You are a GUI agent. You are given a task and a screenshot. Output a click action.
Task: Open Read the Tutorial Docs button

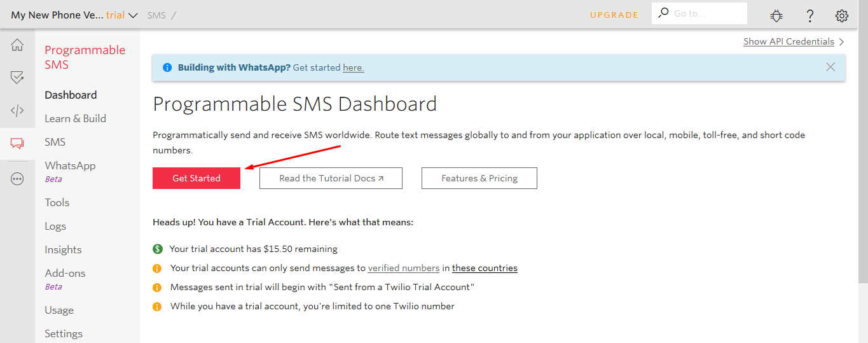coord(331,178)
